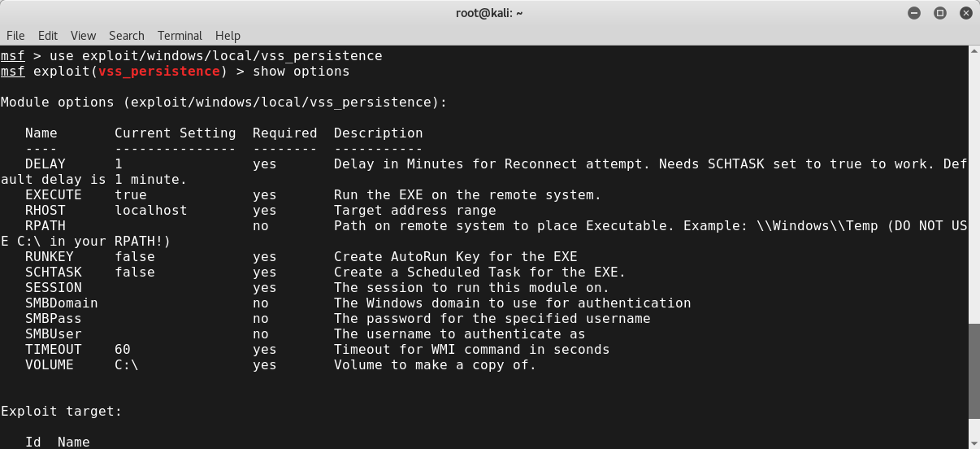Minimize the terminal window

coord(916,13)
